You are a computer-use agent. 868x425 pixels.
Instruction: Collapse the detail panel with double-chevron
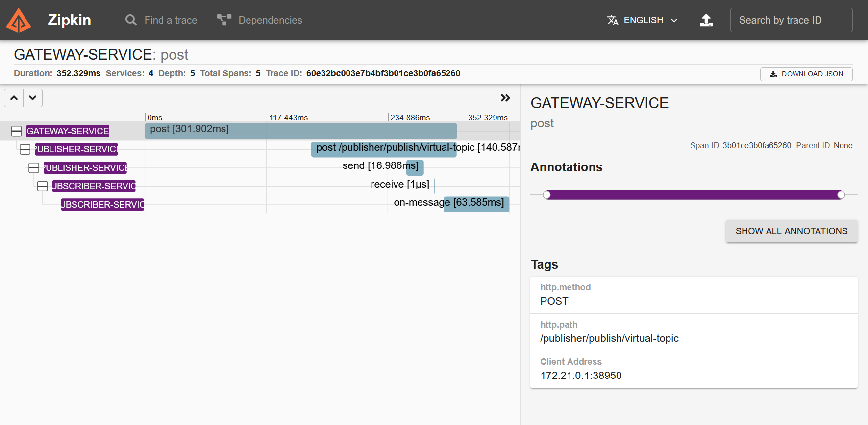pyautogui.click(x=505, y=98)
